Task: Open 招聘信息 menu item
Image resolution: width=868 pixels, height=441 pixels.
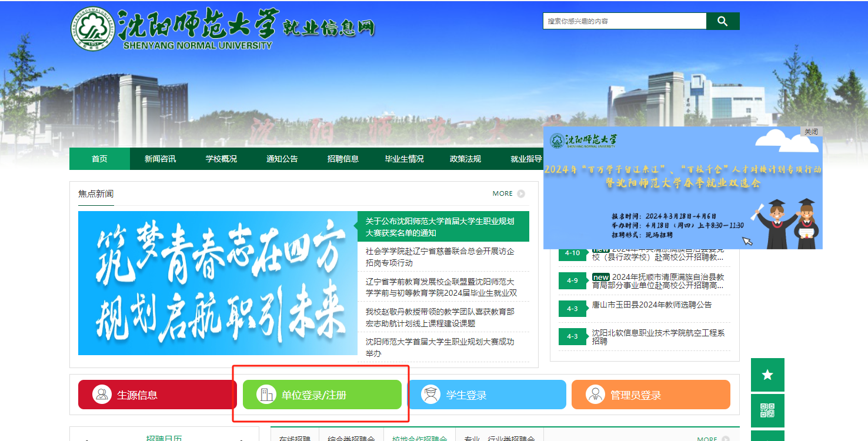Action: [343, 159]
